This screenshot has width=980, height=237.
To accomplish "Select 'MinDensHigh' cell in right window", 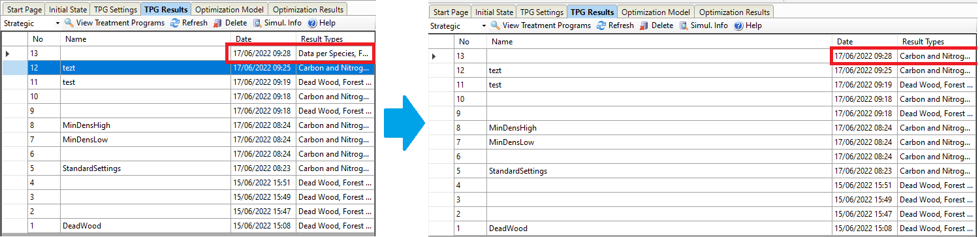I will [x=659, y=128].
